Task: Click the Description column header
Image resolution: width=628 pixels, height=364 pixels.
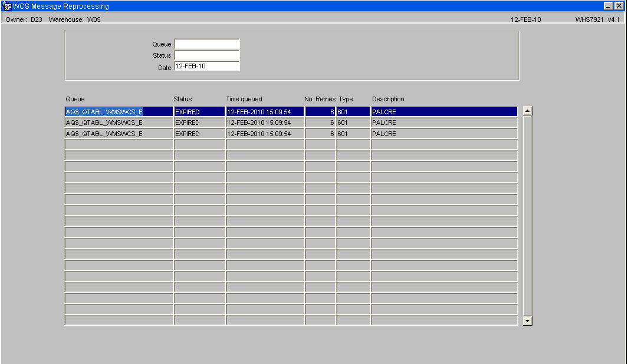Action: 388,99
